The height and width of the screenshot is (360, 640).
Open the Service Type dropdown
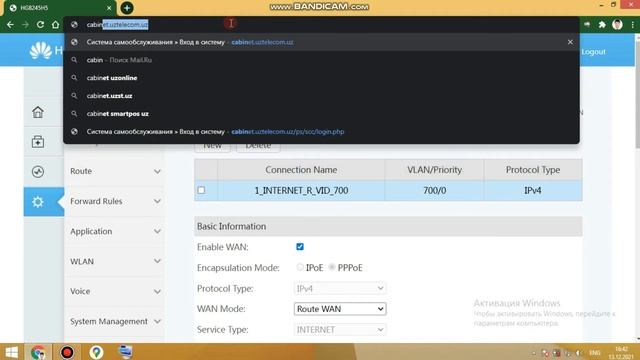click(x=340, y=329)
